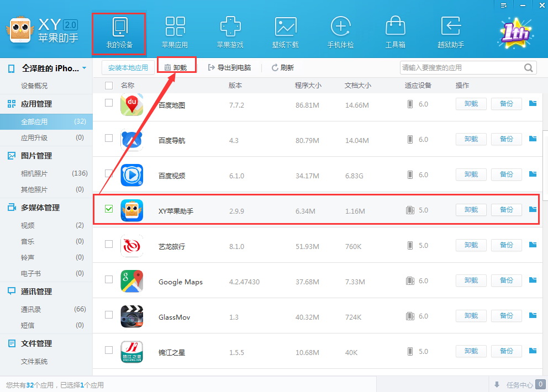
Task: Click 导出到电脑 in toolbar
Action: pyautogui.click(x=229, y=67)
